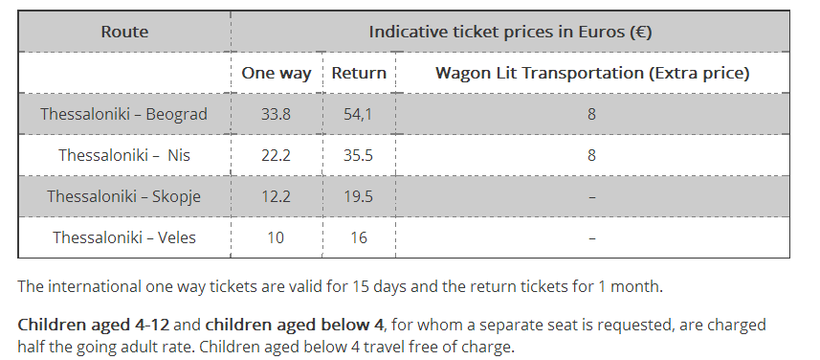Select the Indicative ticket prices header cell
This screenshot has height=360, width=820.
pos(510,31)
